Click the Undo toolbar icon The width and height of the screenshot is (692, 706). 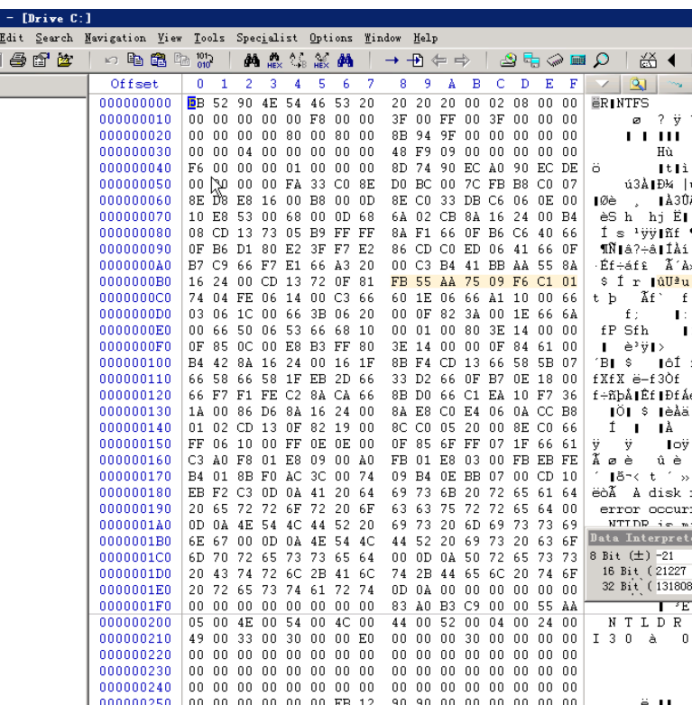pyautogui.click(x=111, y=60)
